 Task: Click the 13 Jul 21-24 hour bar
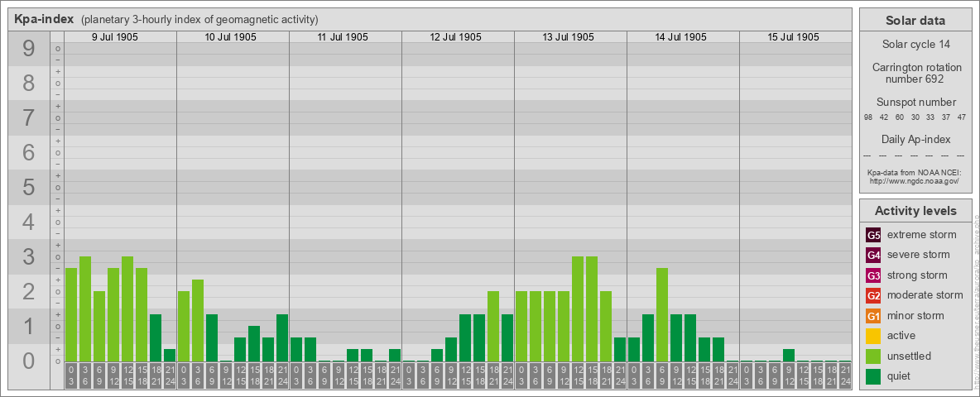click(x=620, y=350)
